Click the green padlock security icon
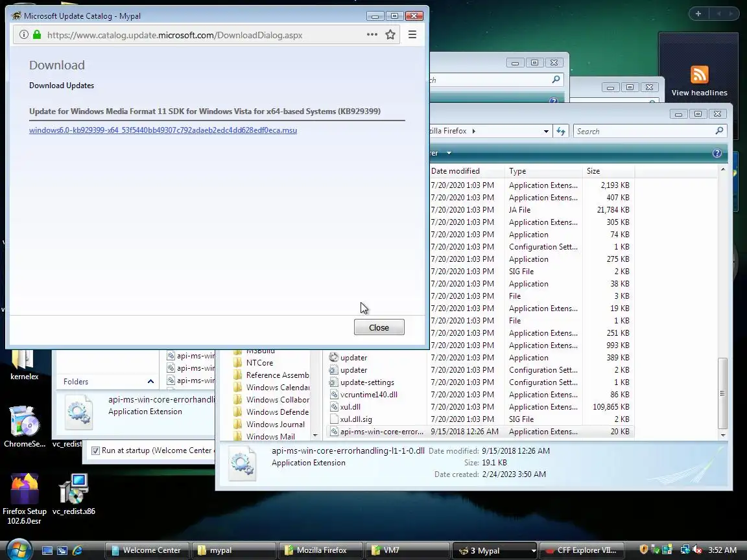 pos(37,35)
